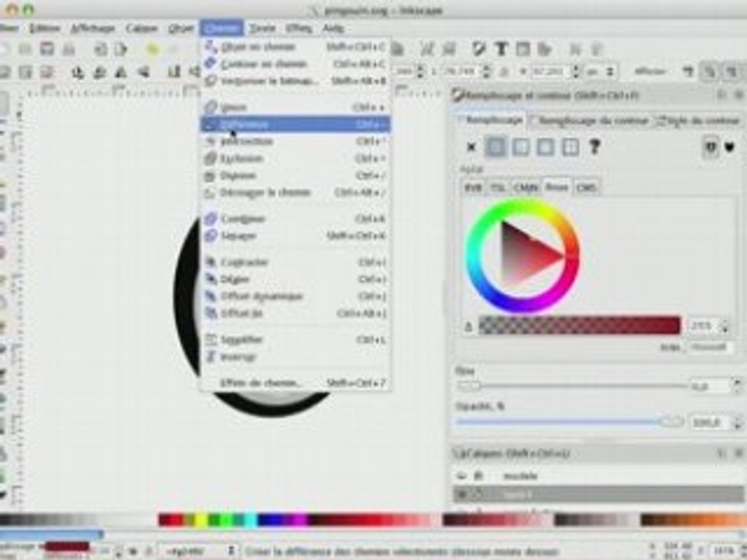Screen dimensions: 747x560
Task: Select Offset lié menu entry
Action: tap(296, 313)
